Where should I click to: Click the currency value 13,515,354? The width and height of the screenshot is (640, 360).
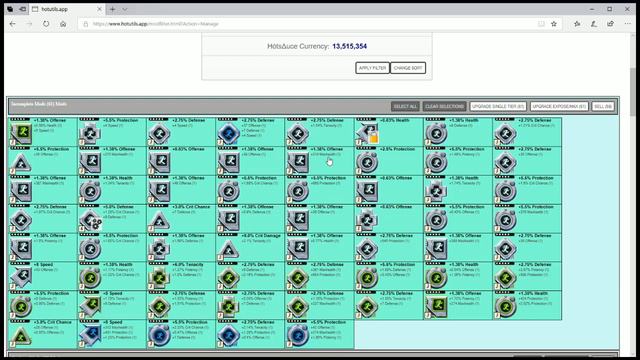(x=349, y=47)
